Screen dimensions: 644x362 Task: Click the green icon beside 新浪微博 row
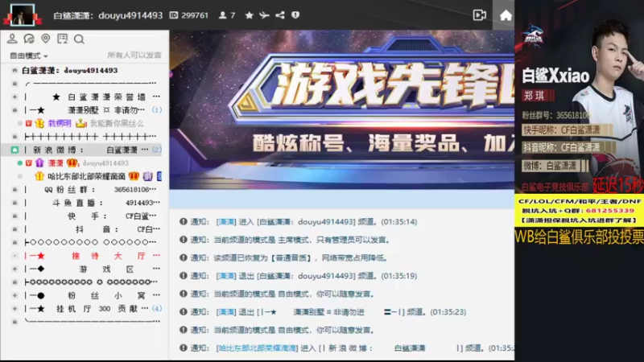tap(14, 150)
